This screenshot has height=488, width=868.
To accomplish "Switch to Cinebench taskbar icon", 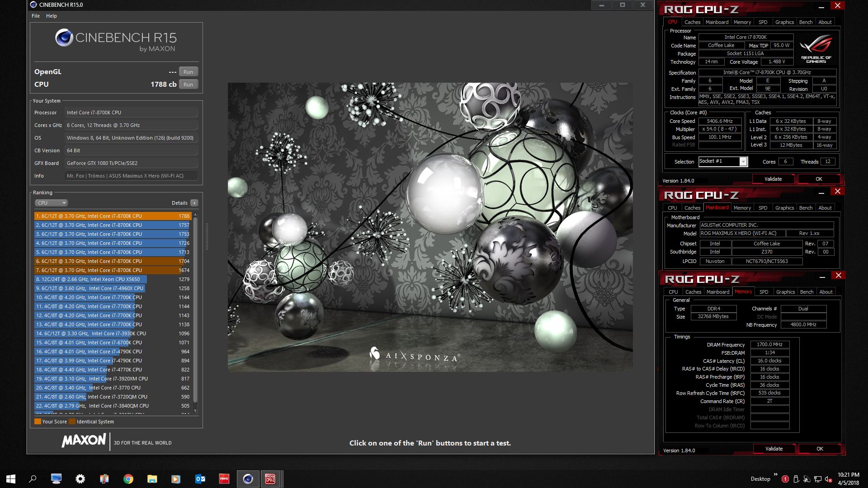I will pos(248,479).
